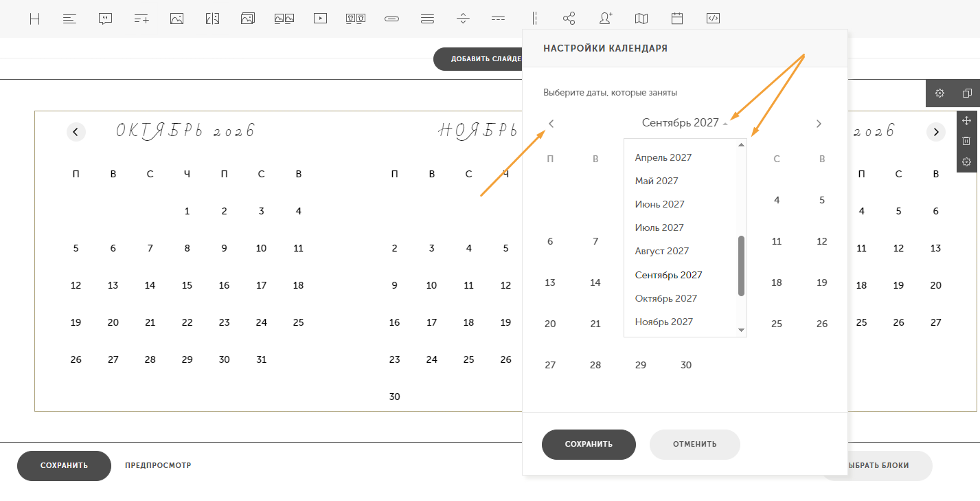This screenshot has width=980, height=501.
Task: Add a quote block using the speech bubble icon
Action: point(105,19)
